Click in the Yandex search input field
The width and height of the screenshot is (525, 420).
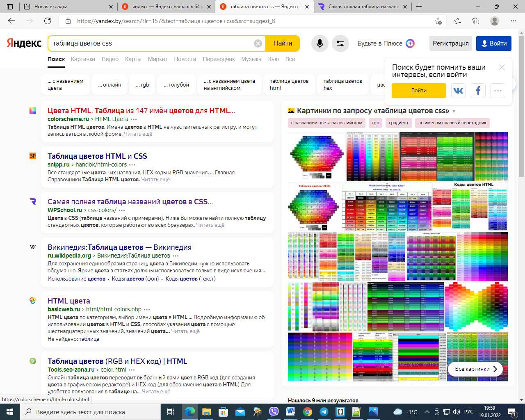152,43
